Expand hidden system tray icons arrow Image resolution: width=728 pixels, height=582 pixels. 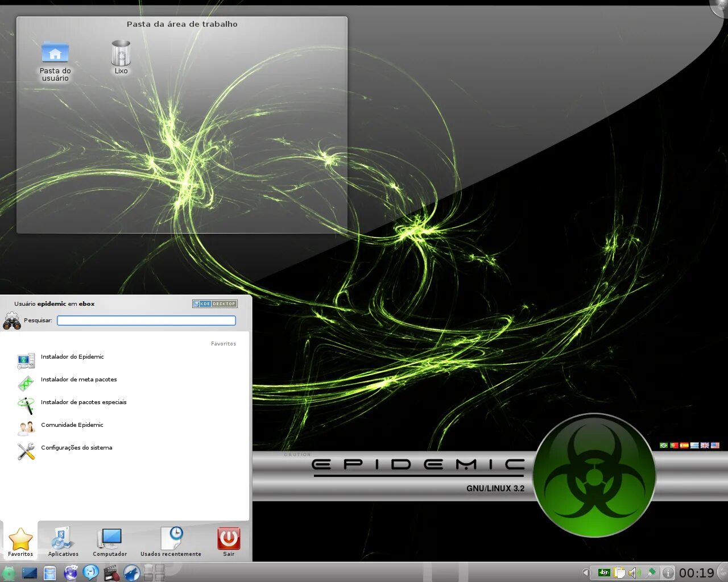point(585,573)
